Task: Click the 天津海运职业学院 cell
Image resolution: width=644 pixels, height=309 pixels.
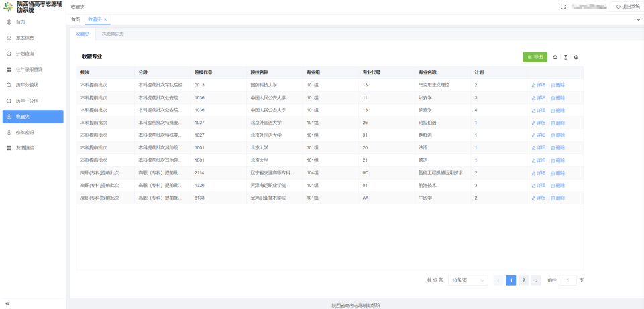Action: coord(275,186)
